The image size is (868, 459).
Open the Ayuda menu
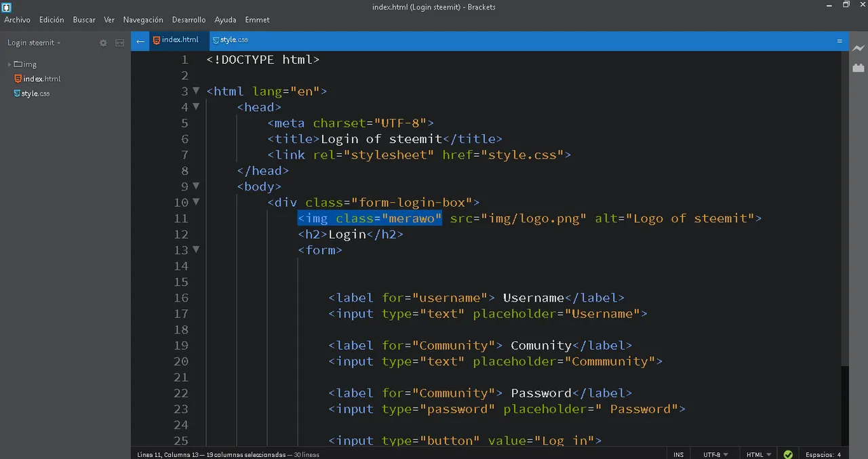(225, 20)
